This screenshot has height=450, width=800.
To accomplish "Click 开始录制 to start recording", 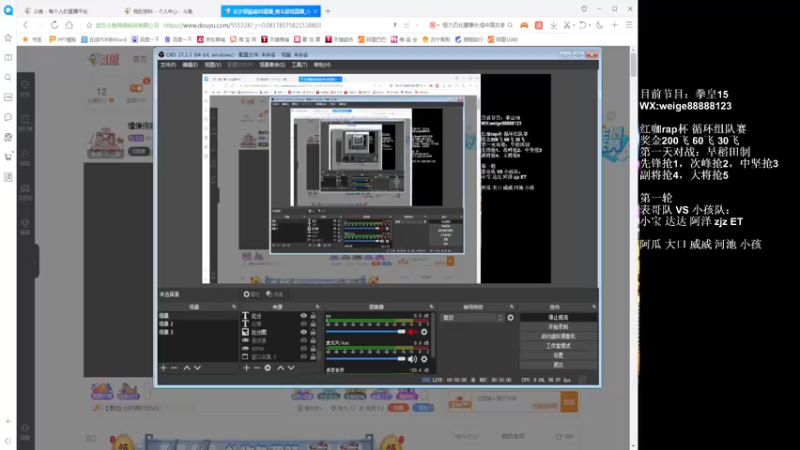I will click(x=558, y=327).
